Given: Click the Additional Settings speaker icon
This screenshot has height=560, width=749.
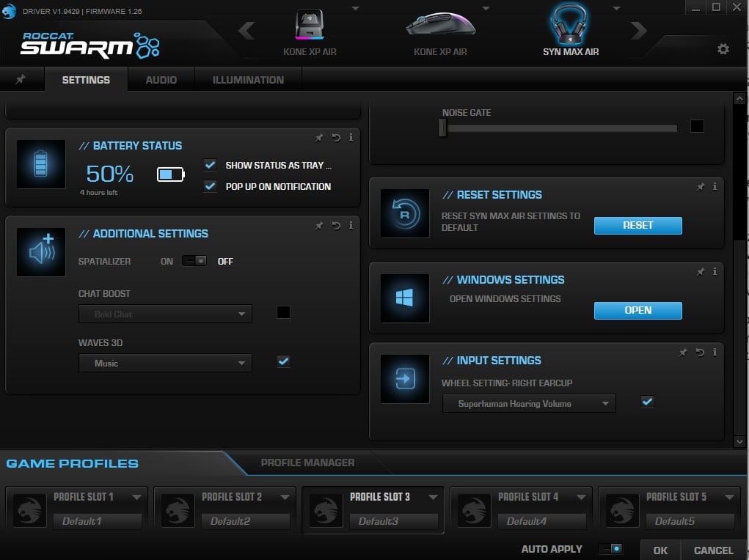Looking at the screenshot, I should tap(41, 251).
